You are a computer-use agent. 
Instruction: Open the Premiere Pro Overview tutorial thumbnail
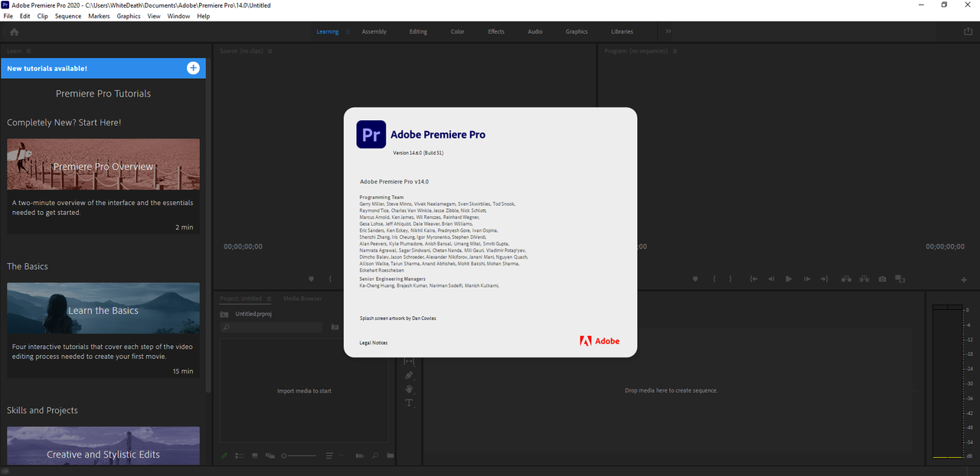coord(103,164)
